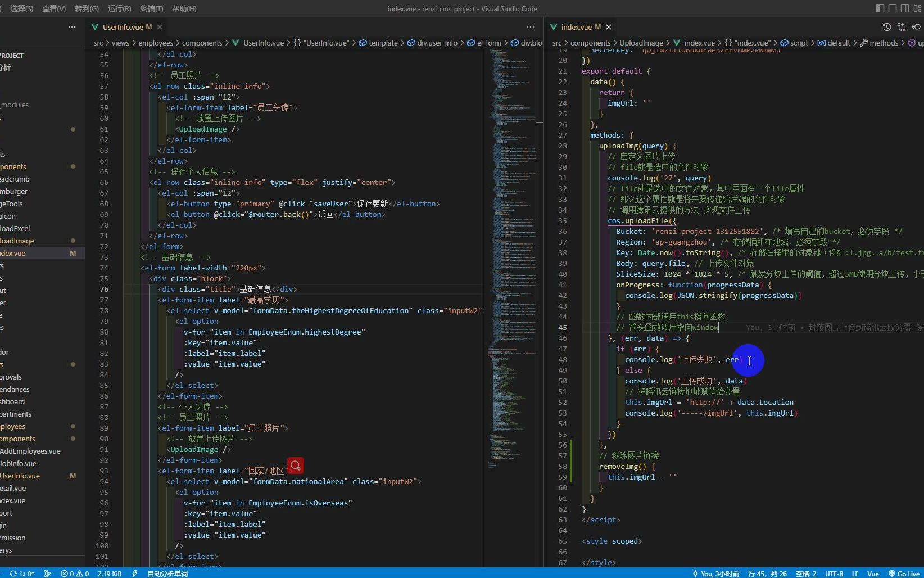Viewport: 924px width, 578px height.
Task: Open more actions for left editor group
Action: click(531, 27)
